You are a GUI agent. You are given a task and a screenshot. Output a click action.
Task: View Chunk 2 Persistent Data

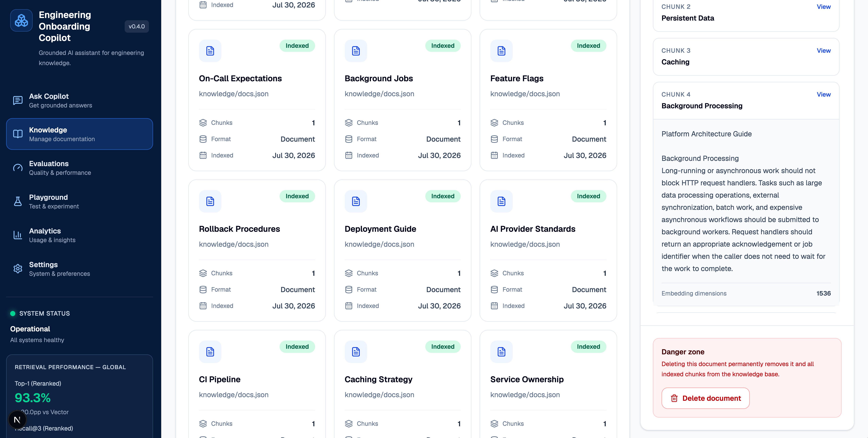[x=823, y=7]
